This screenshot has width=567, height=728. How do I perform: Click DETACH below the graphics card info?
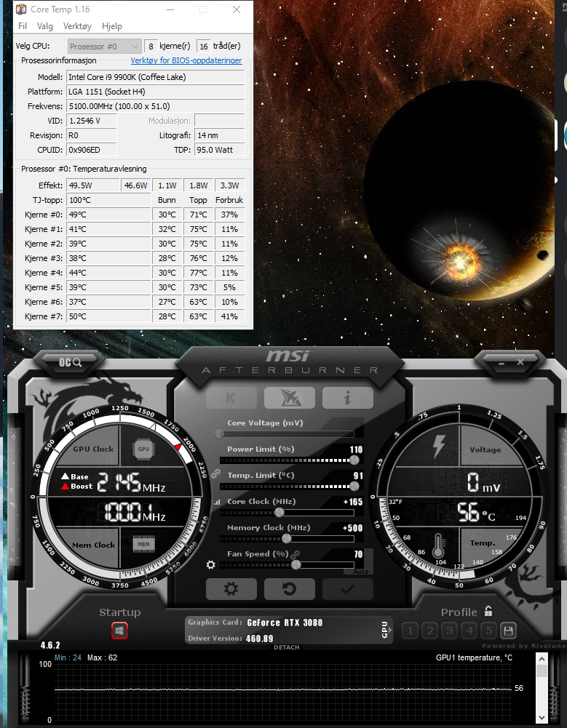pyautogui.click(x=286, y=647)
